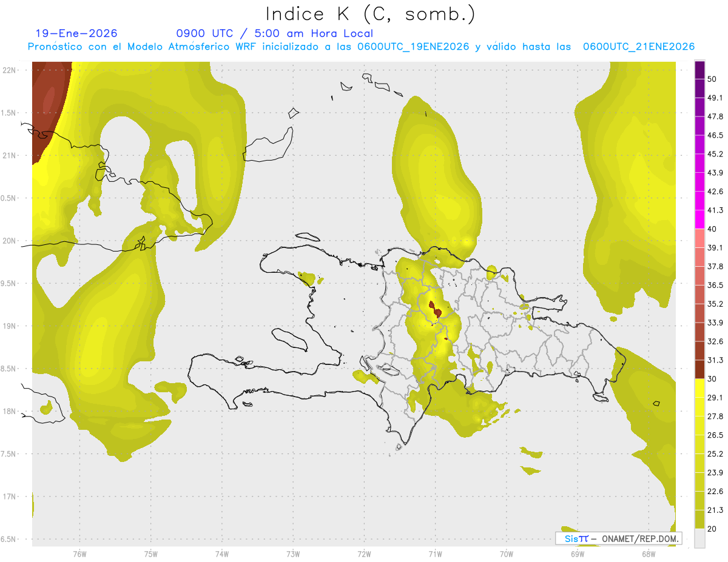
Task: Click the dark red K-index spot in central Dominican Republic
Action: pyautogui.click(x=437, y=312)
